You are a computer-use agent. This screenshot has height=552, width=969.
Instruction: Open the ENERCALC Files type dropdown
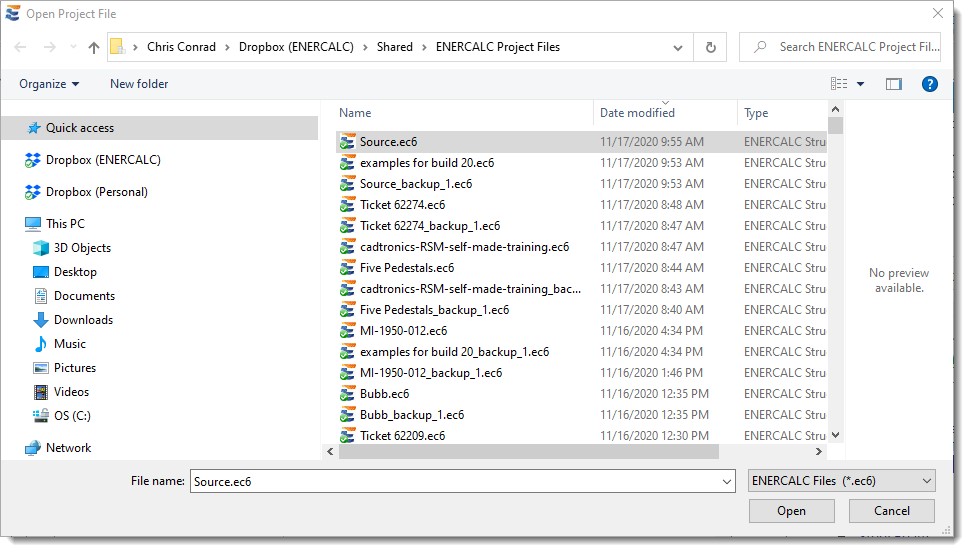click(x=841, y=481)
